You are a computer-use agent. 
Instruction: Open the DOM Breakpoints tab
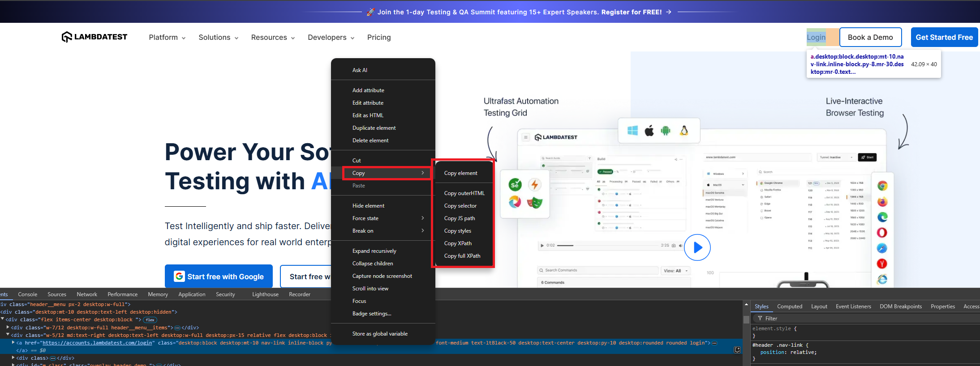click(x=901, y=306)
